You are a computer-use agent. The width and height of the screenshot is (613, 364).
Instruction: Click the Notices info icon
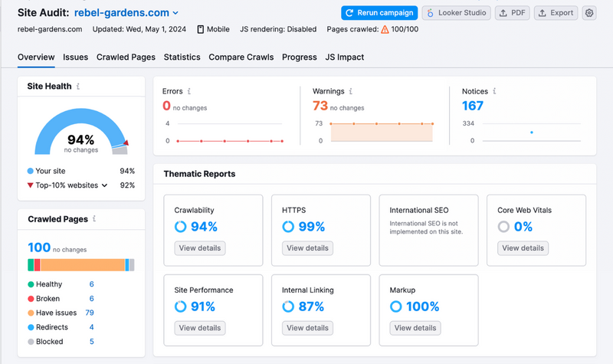coord(494,91)
